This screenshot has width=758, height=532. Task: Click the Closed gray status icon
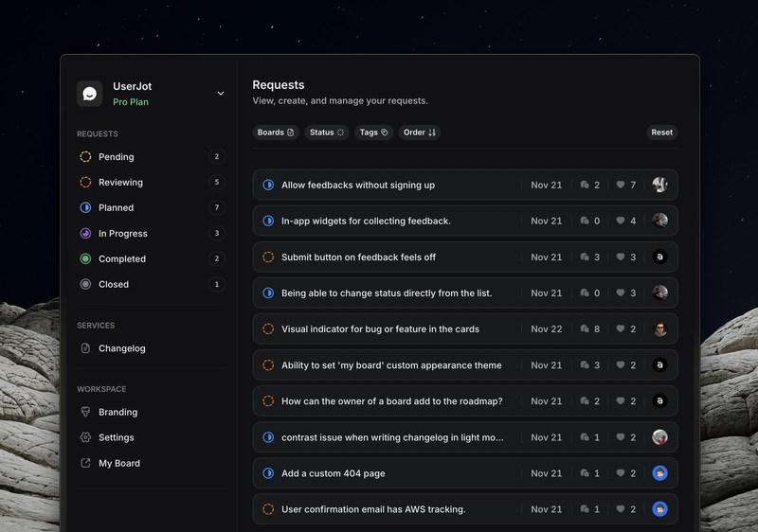coord(85,285)
